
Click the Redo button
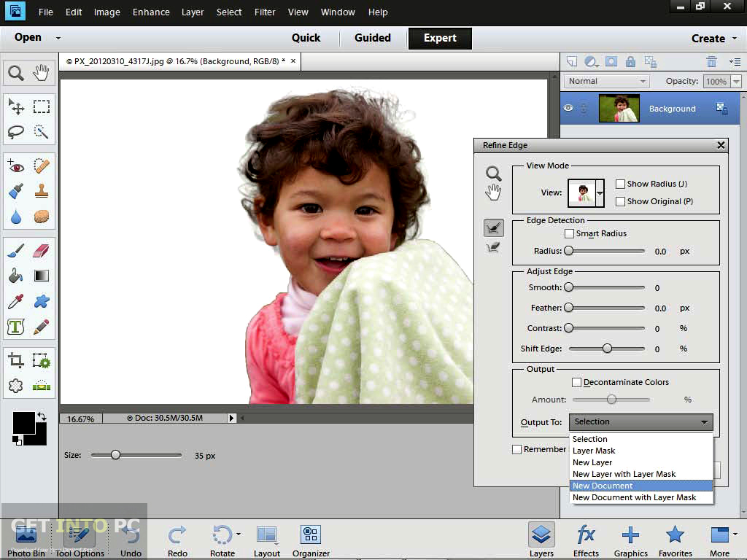click(177, 540)
